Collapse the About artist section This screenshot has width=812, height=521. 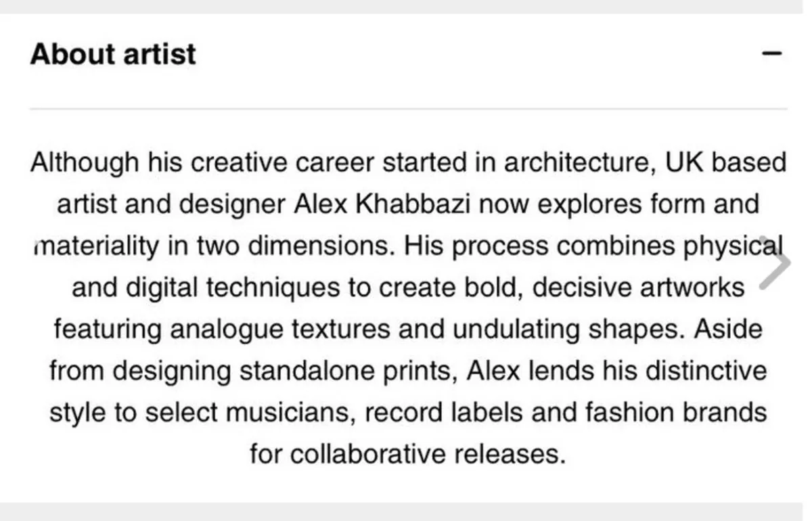pyautogui.click(x=771, y=54)
